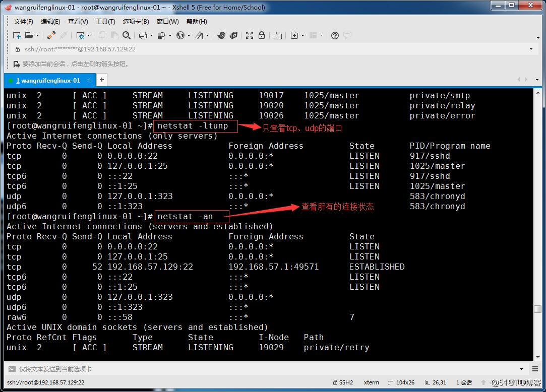Screen dimensions: 546x392
Task: Expand the Open folder dropdown arrow
Action: 37,35
